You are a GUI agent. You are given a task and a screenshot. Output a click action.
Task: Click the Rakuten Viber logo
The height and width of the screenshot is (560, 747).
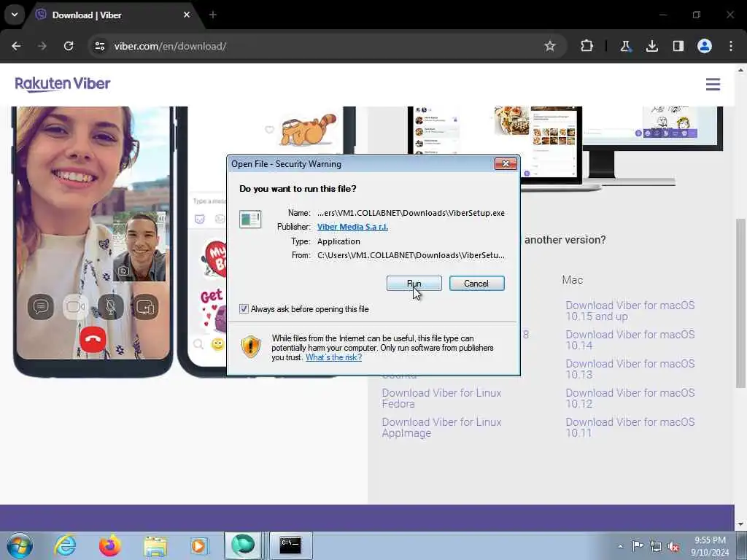[63, 85]
